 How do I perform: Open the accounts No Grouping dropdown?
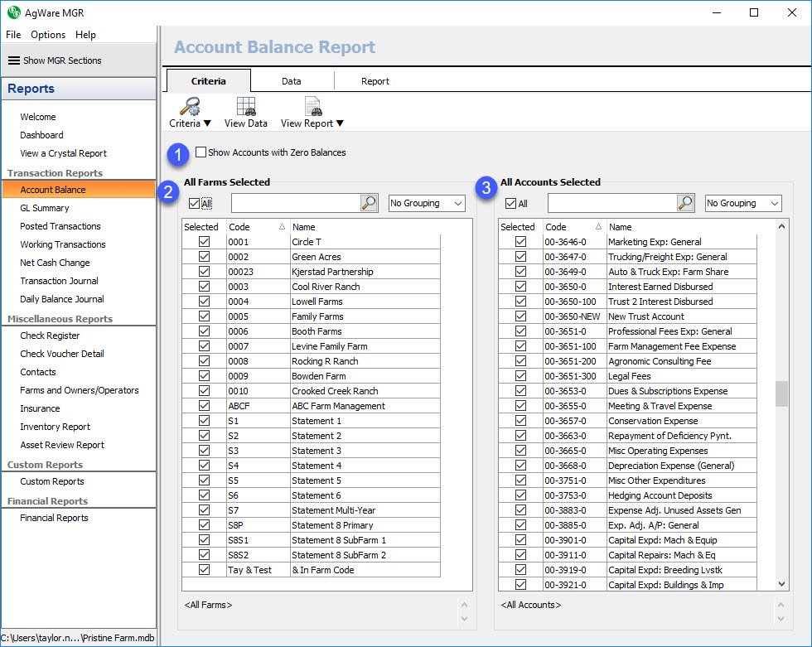(743, 203)
